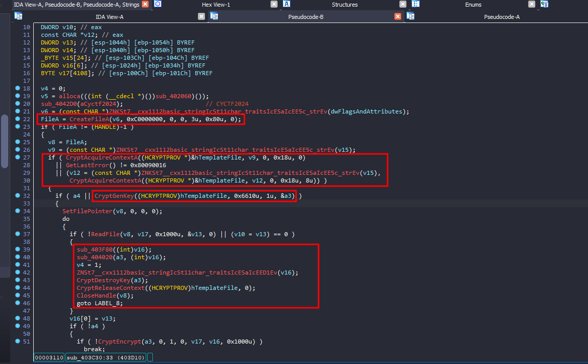Click the sub_403C30:33 status address field

coord(106,357)
